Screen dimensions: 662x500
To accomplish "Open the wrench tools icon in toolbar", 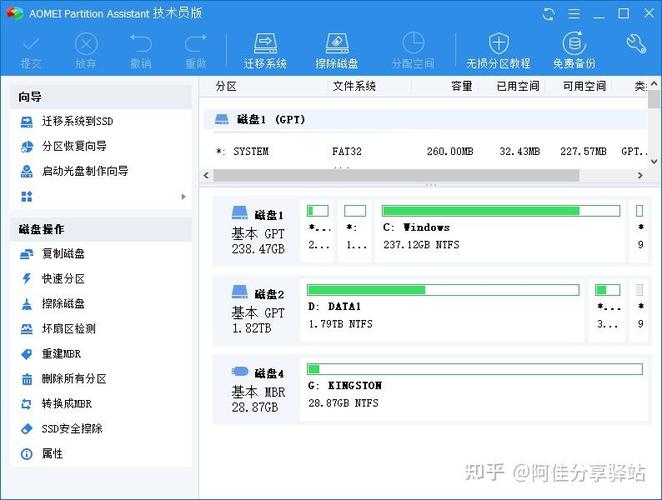I will 636,44.
